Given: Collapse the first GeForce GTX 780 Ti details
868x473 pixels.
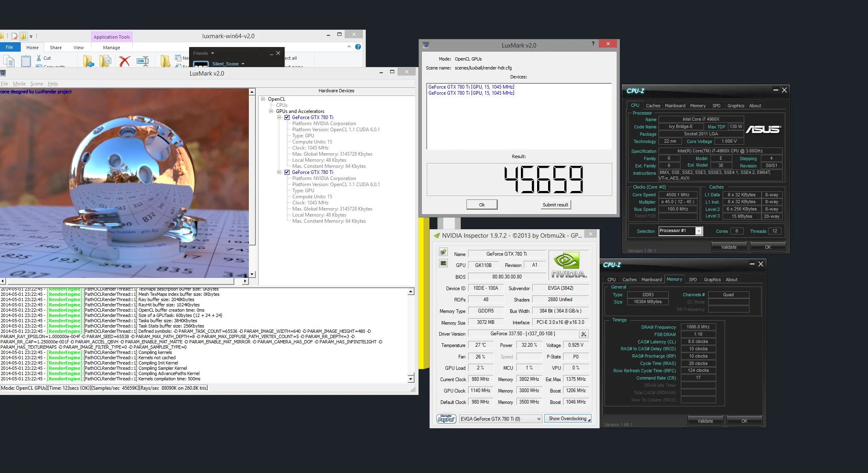Looking at the screenshot, I should 279,117.
